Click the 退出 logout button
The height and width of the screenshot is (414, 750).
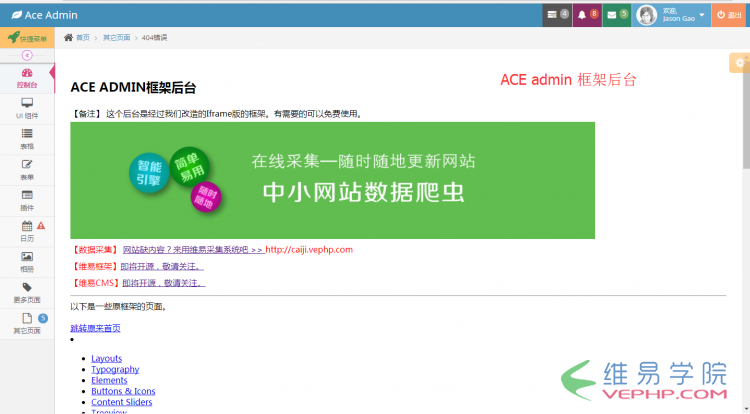coord(729,15)
